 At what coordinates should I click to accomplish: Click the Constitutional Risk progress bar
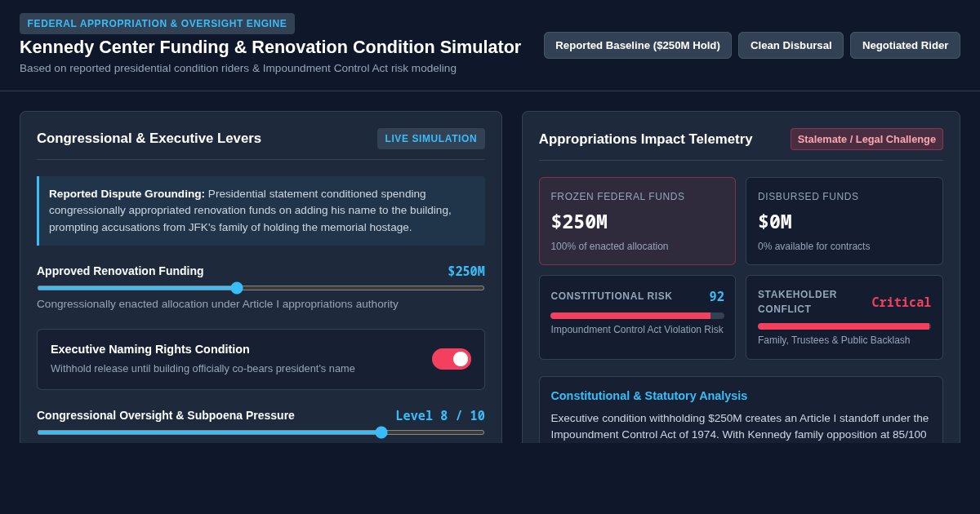click(x=637, y=316)
